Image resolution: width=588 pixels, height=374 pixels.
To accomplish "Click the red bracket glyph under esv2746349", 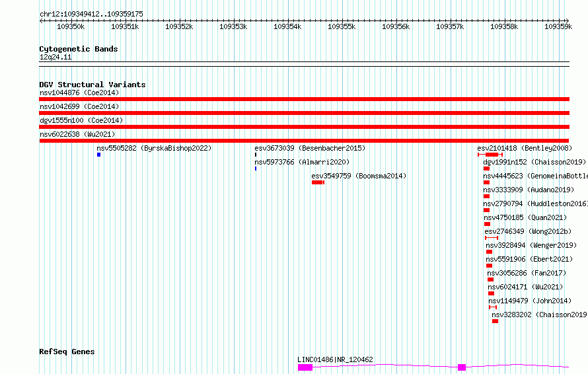I will click(492, 238).
